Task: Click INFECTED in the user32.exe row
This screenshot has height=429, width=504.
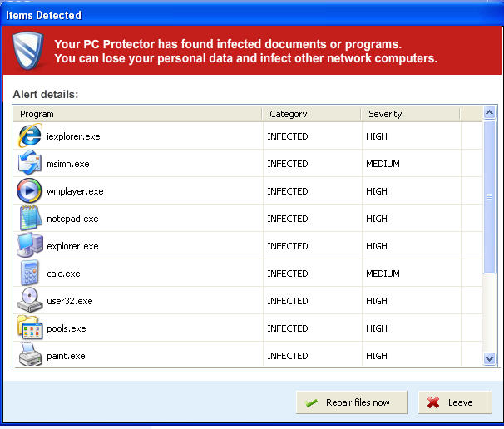Action: point(288,301)
